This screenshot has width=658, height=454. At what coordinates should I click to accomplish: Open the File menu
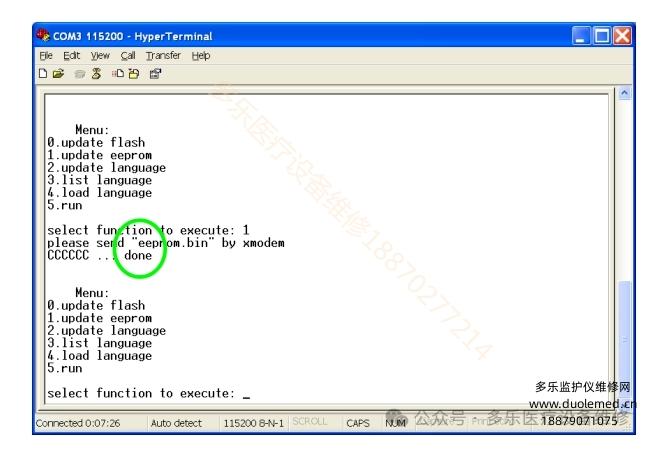(43, 56)
